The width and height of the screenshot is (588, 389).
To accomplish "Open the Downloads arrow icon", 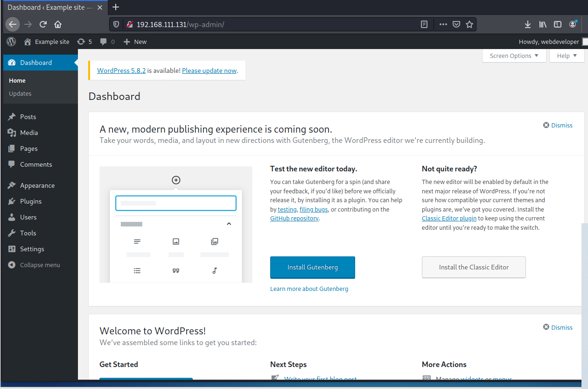I will pos(528,24).
